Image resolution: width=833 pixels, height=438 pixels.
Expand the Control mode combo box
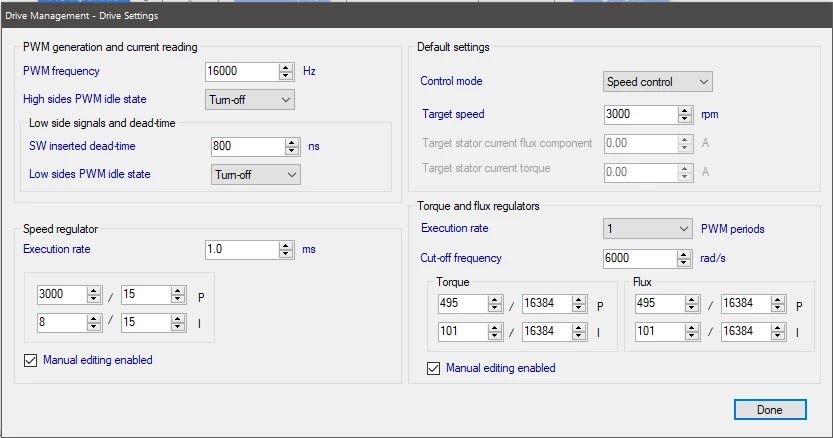(657, 82)
